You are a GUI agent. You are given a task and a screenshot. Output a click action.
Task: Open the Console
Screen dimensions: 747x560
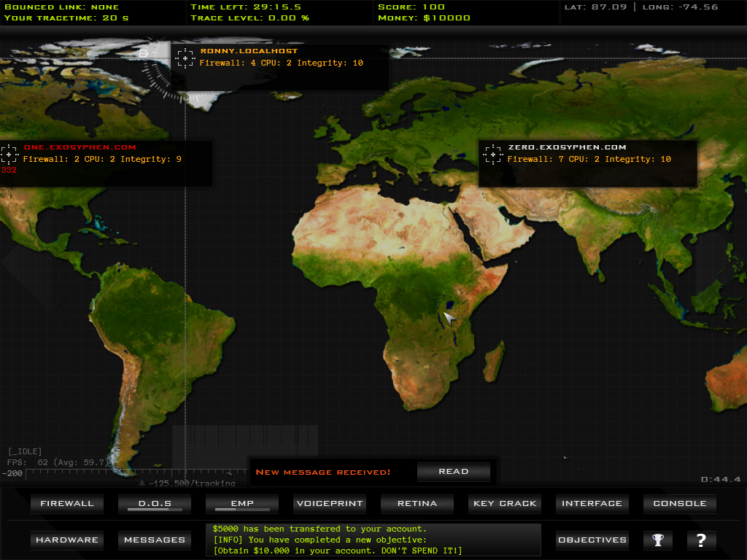pos(679,504)
